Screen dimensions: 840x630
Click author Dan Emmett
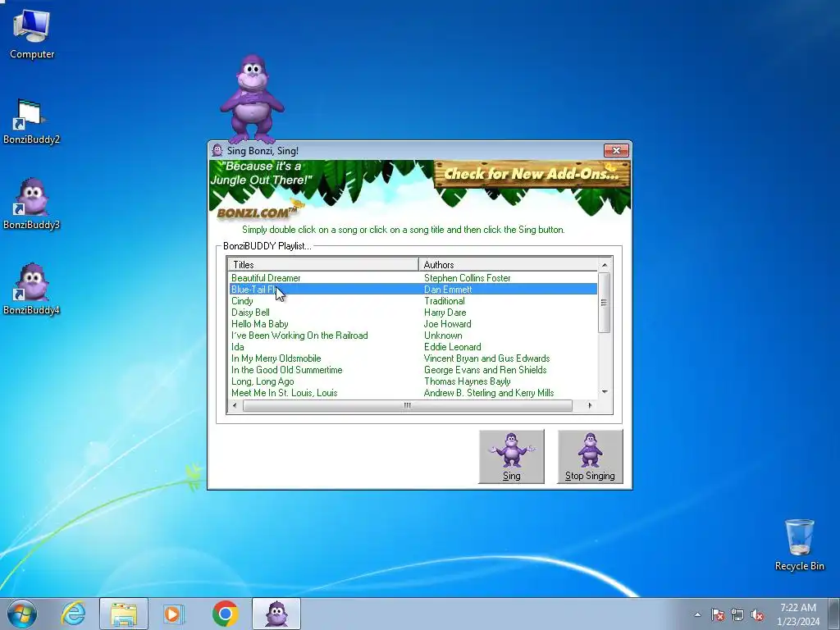pos(448,290)
